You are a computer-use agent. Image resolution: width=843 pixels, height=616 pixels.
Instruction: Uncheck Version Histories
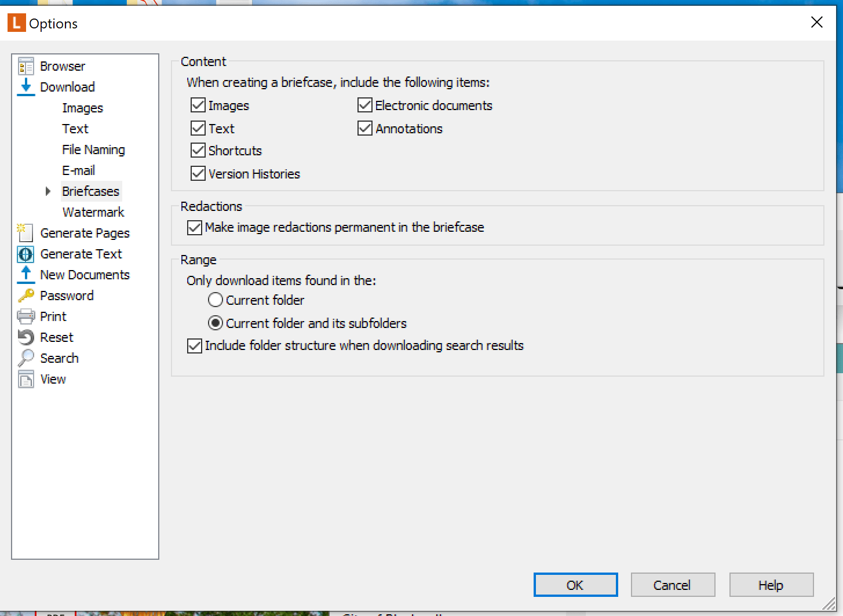click(x=198, y=173)
